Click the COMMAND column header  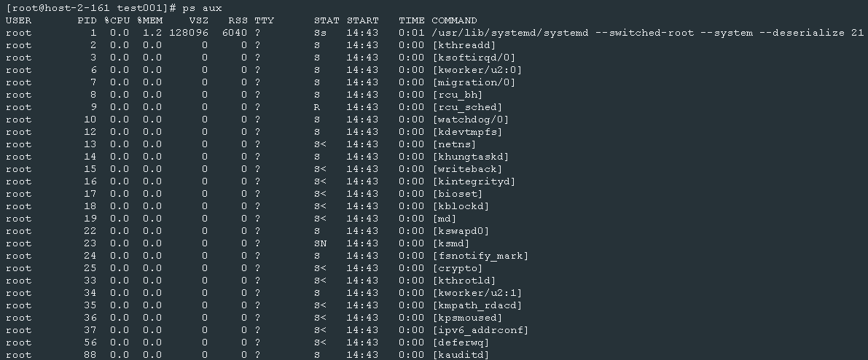click(x=454, y=20)
